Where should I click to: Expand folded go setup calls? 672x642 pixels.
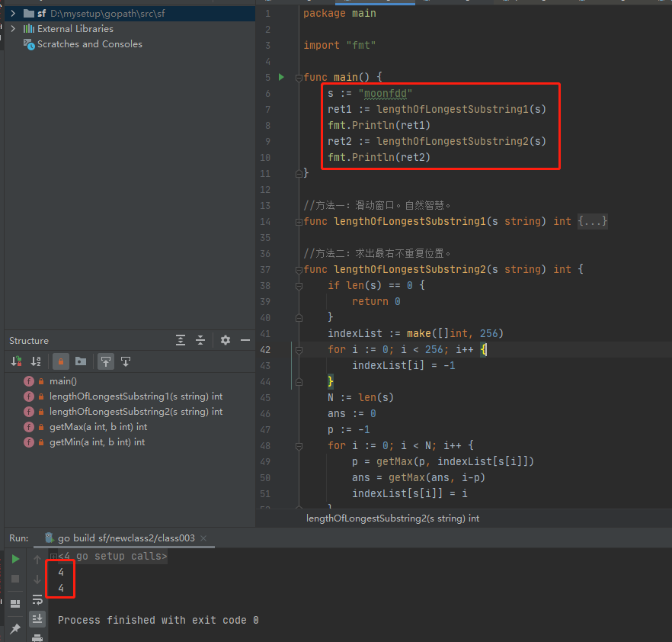coord(53,557)
